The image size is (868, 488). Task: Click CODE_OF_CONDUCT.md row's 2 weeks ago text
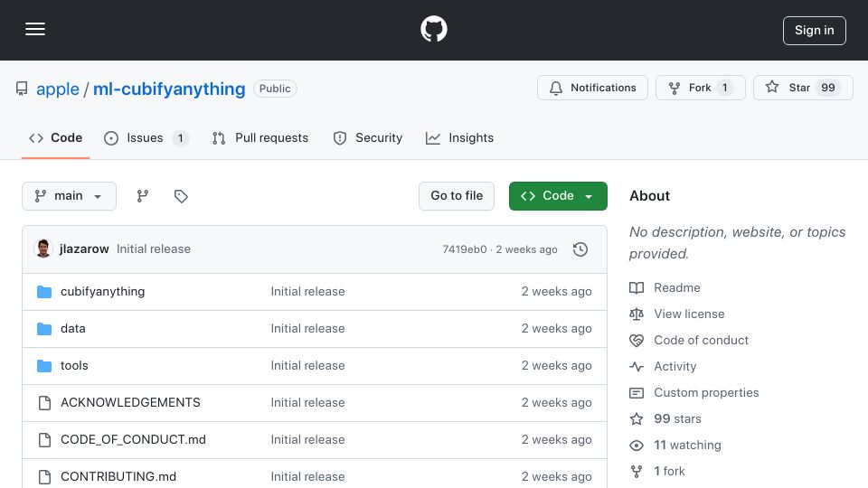click(x=556, y=440)
